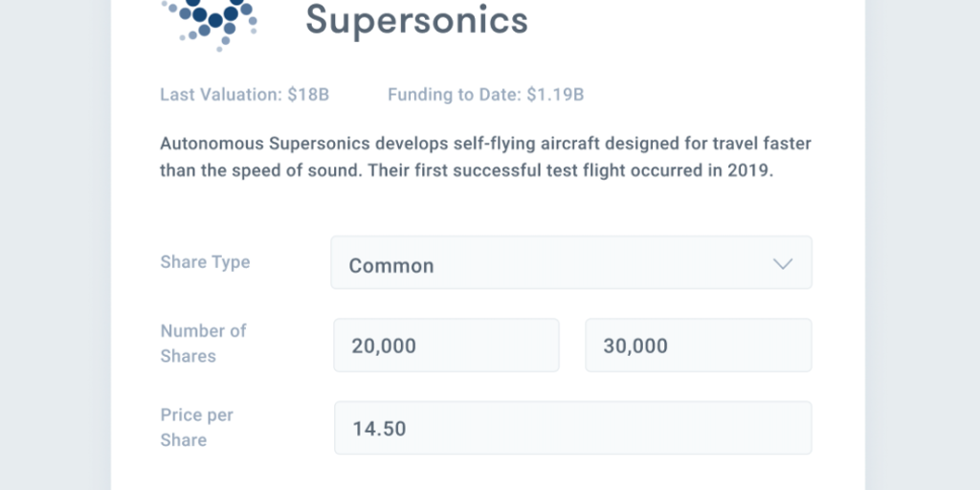Expand the Share Type chevron arrow
This screenshot has height=490, width=980.
[782, 264]
